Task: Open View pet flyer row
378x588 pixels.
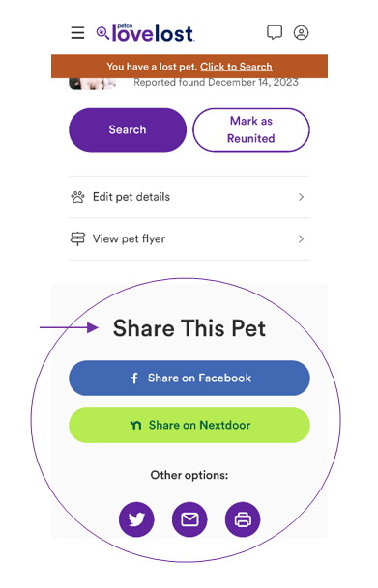Action: point(189,238)
